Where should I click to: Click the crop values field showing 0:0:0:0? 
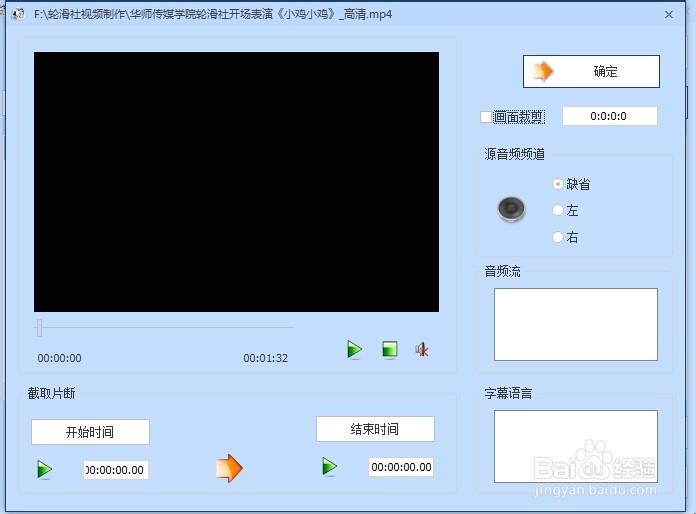click(609, 116)
